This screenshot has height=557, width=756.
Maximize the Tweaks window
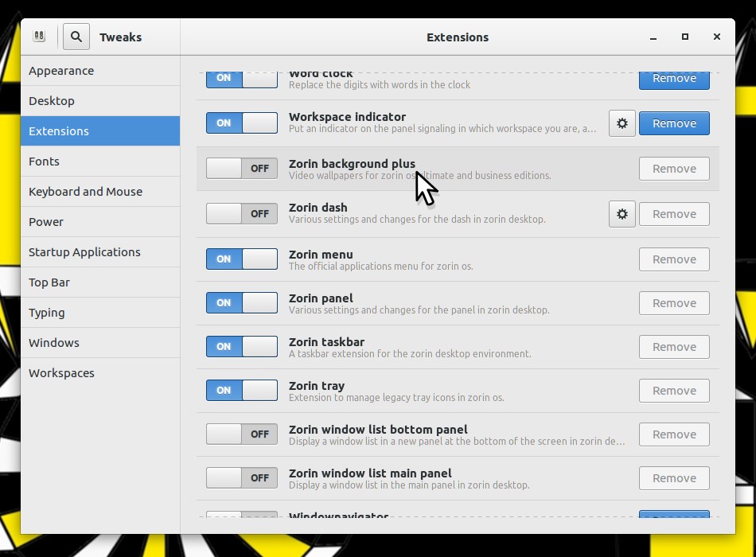coord(684,37)
